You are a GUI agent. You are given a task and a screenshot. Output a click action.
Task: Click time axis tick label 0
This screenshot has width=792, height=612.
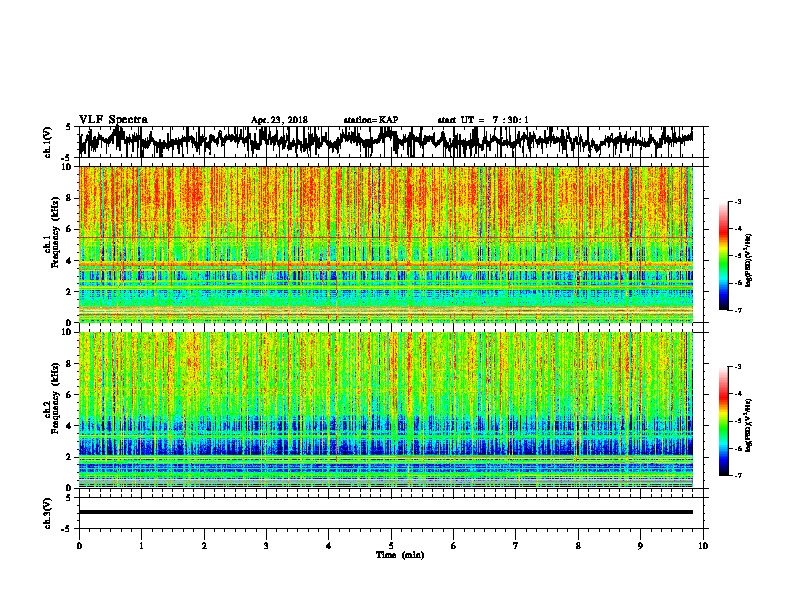(79, 546)
